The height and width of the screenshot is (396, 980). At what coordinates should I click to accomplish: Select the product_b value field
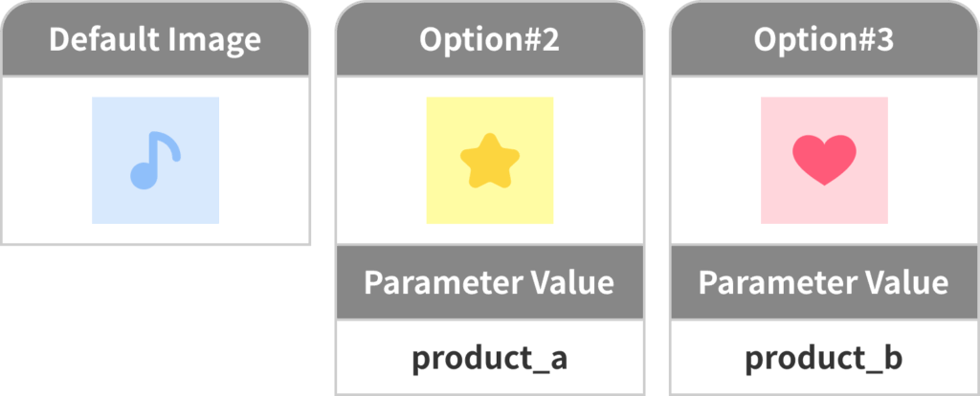(x=824, y=358)
